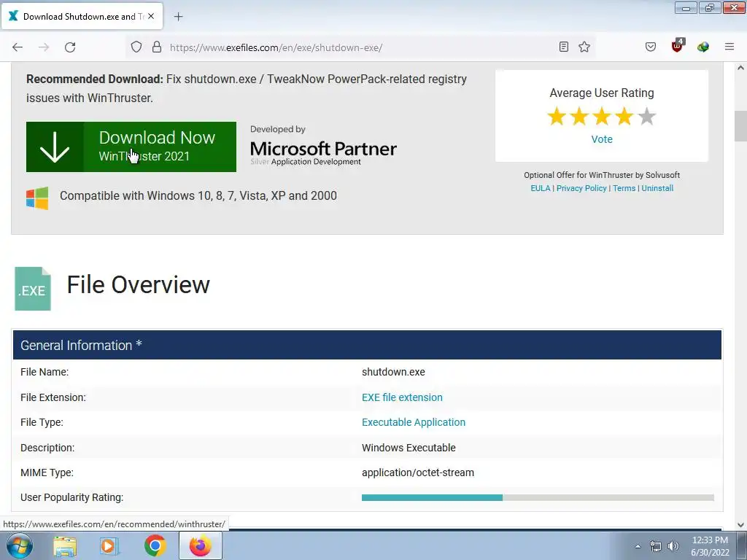This screenshot has height=560, width=747.
Task: Click Firefox taskbar icon
Action: [201, 545]
